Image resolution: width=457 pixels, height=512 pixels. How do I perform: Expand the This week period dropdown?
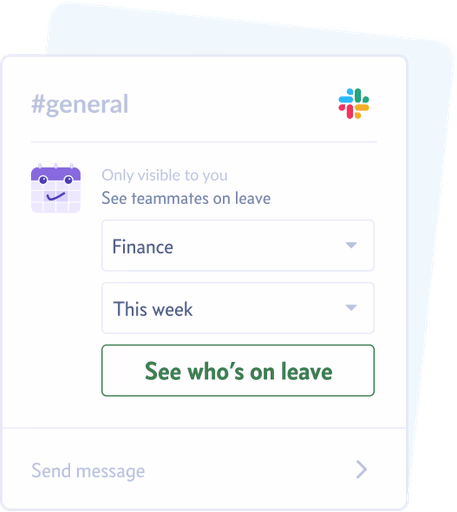pos(238,308)
